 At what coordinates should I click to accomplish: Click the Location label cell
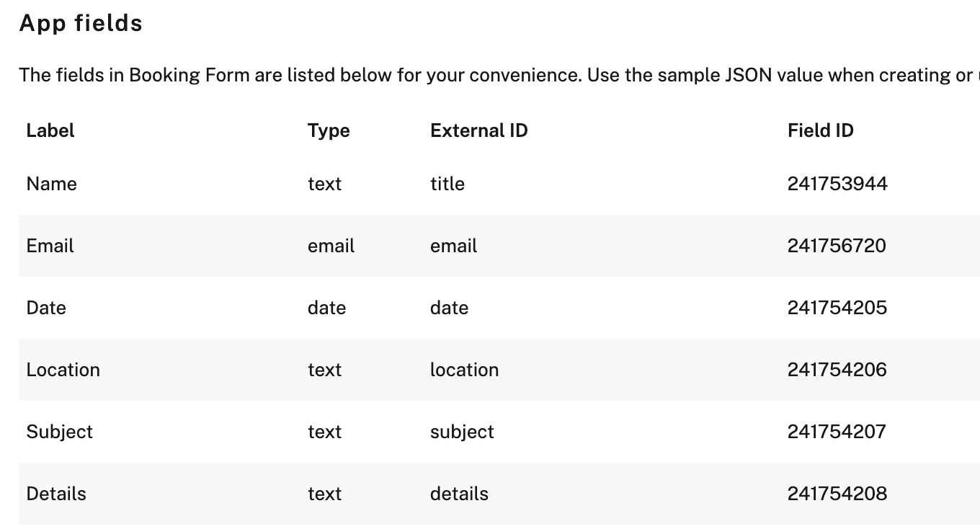(x=63, y=370)
